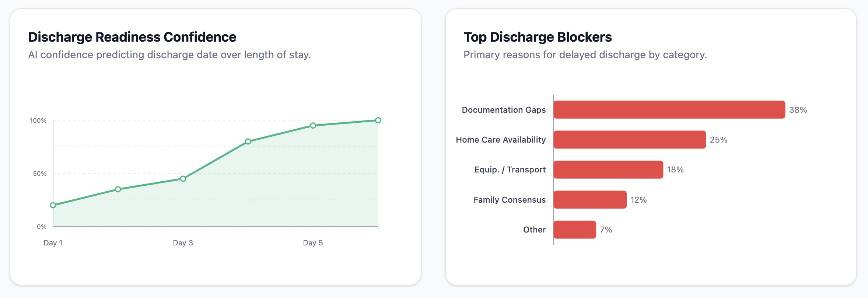Viewport: 868px width, 297px height.
Task: Click the Day 3 axis label
Action: click(x=183, y=243)
